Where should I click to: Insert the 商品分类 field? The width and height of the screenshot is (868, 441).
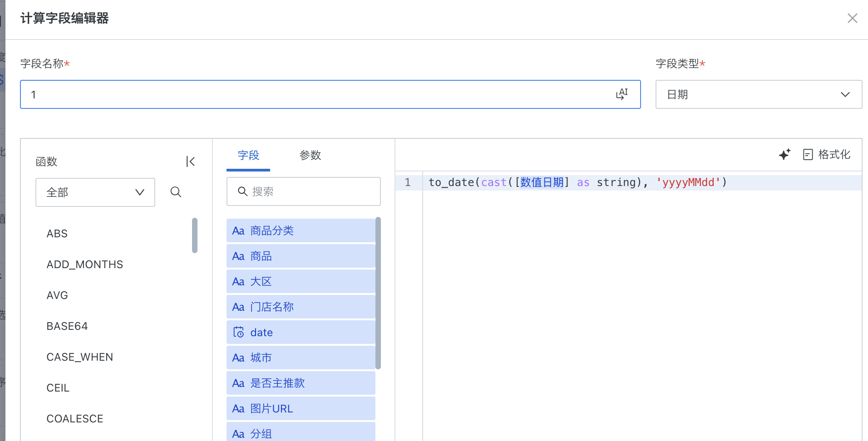pos(301,230)
